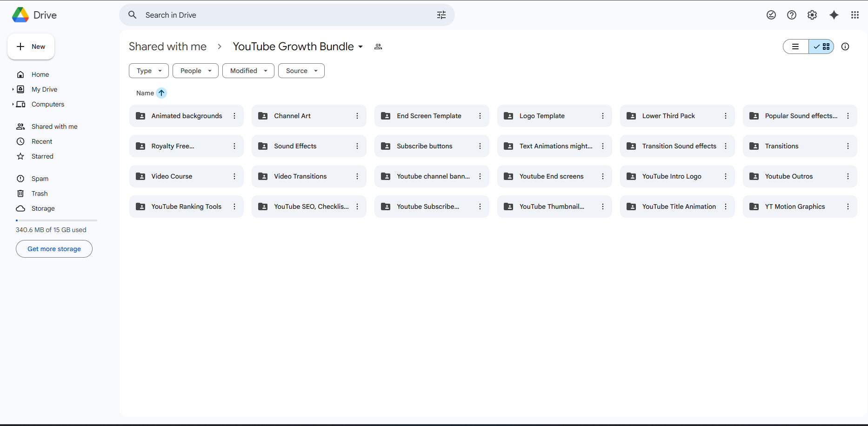The image size is (868, 426).
Task: Select the YouTube SEO, Checklist folder
Action: click(309, 206)
